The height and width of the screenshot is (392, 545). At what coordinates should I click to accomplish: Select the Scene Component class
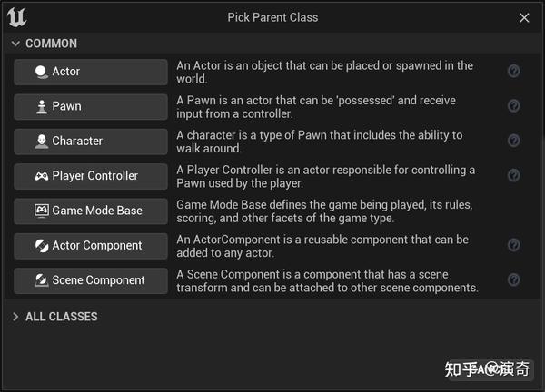91,280
